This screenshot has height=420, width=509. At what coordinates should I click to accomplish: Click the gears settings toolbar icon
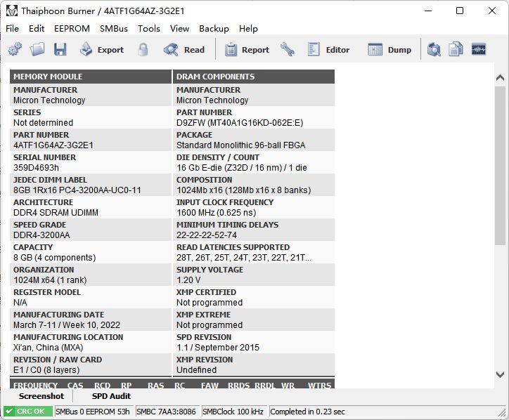click(x=15, y=50)
